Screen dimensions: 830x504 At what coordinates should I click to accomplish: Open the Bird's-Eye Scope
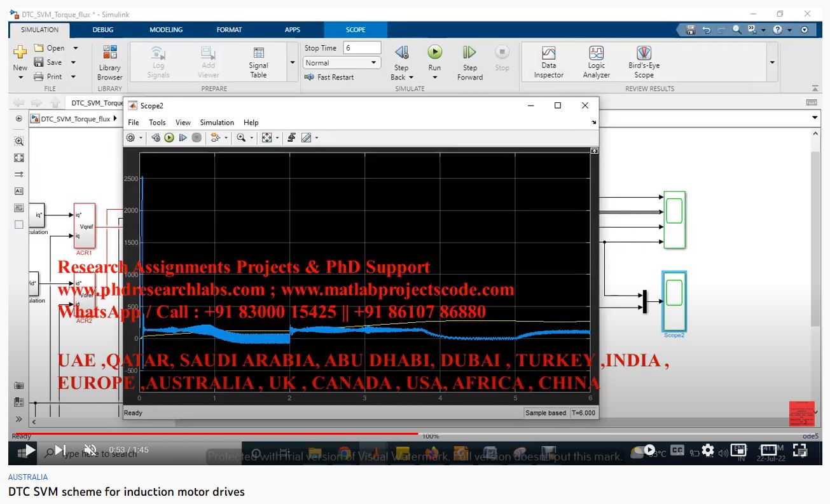click(x=644, y=62)
